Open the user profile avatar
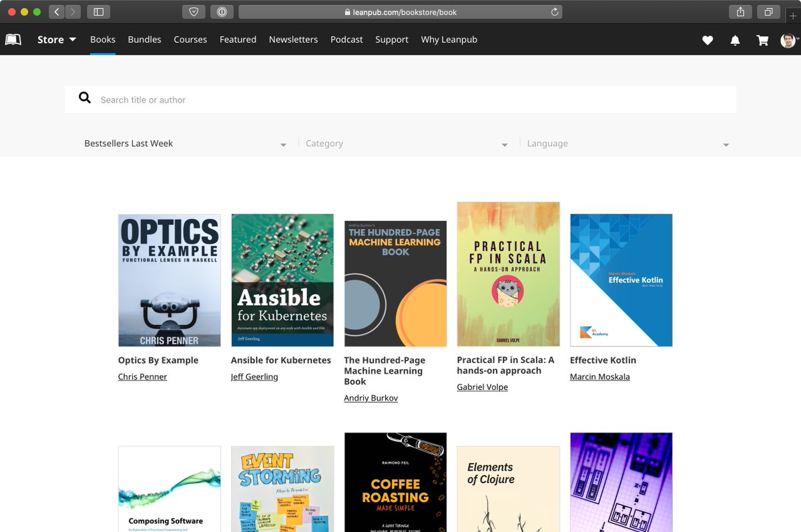801x532 pixels. [x=788, y=40]
